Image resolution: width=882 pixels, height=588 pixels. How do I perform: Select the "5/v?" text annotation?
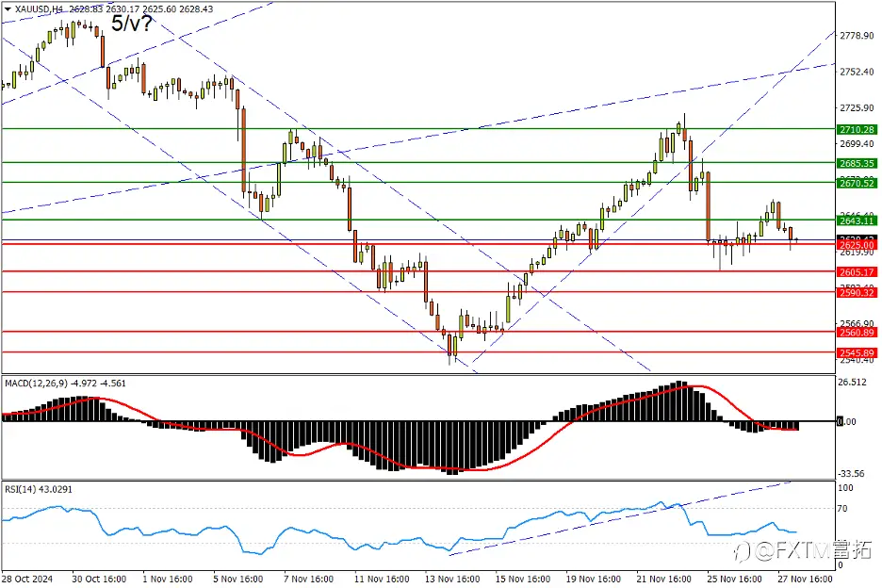(x=132, y=24)
